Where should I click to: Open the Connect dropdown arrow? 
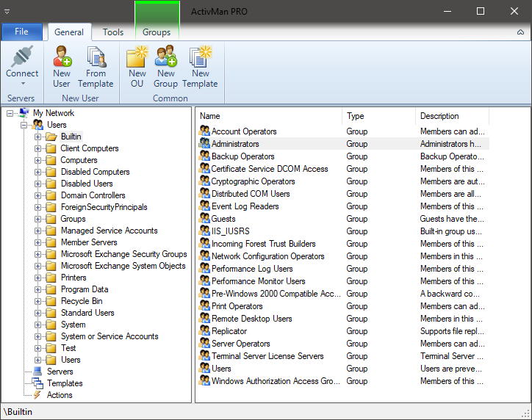[x=23, y=84]
